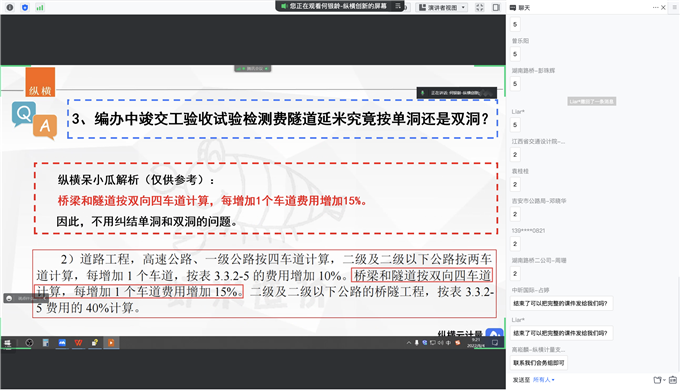
Task: Open the chat panel more options menu
Action: tap(655, 7)
